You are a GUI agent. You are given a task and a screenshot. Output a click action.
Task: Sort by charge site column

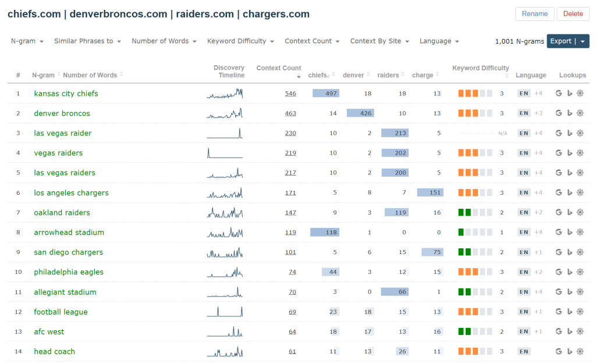click(425, 75)
